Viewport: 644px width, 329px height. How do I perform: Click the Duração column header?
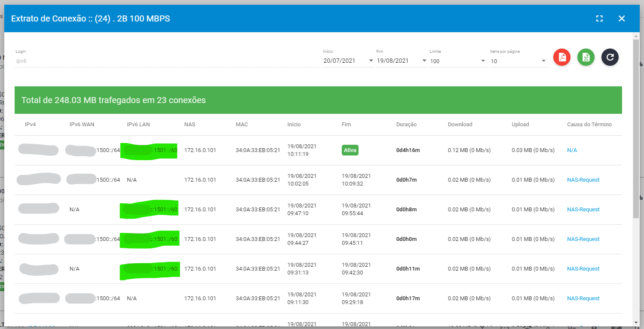pos(406,125)
